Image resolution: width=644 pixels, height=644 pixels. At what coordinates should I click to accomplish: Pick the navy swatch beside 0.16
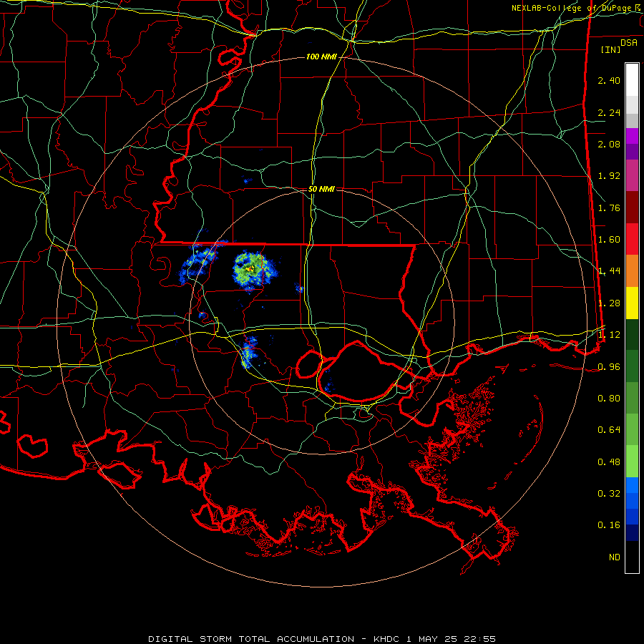pos(632,533)
